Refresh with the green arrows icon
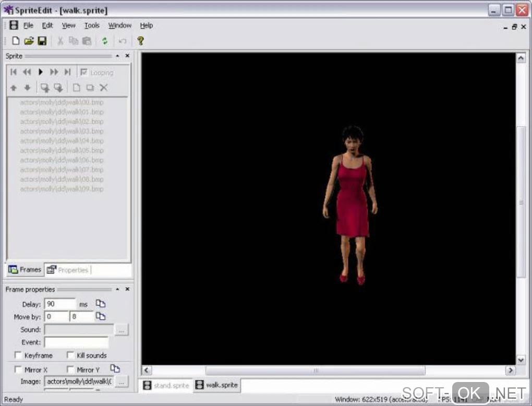Image resolution: width=532 pixels, height=406 pixels. [105, 41]
